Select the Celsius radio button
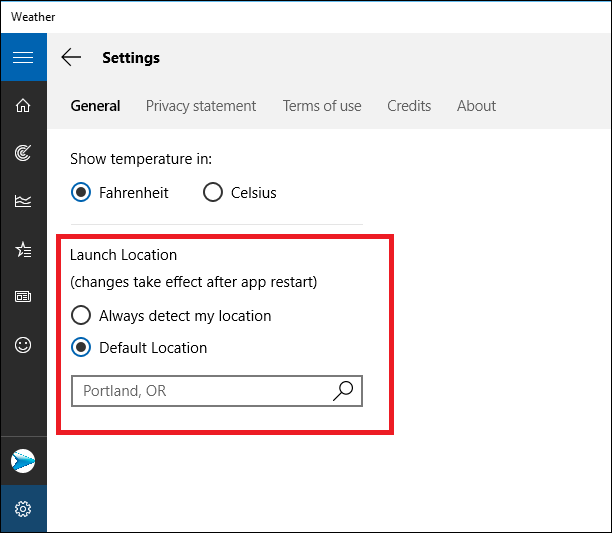 [x=213, y=192]
